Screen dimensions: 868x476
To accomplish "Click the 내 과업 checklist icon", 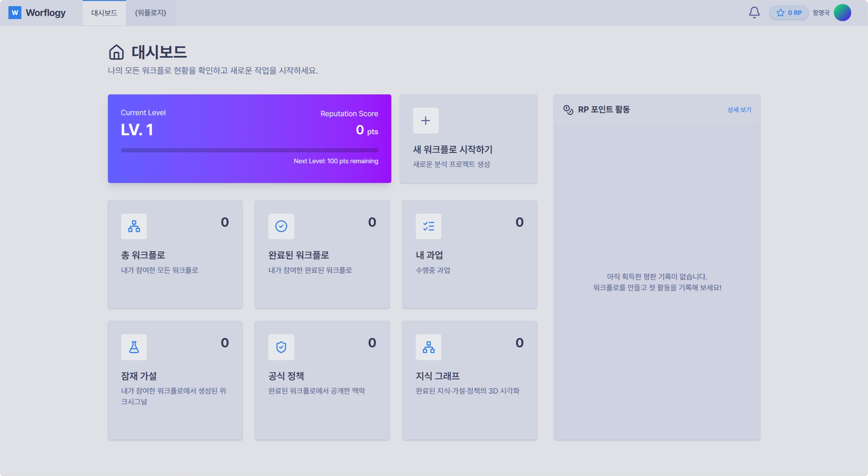I will (428, 226).
